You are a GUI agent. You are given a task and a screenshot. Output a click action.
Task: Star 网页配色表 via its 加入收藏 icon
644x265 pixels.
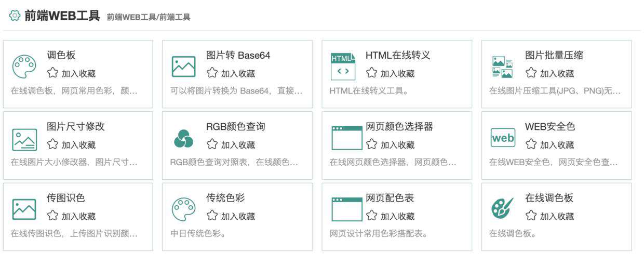click(x=371, y=216)
